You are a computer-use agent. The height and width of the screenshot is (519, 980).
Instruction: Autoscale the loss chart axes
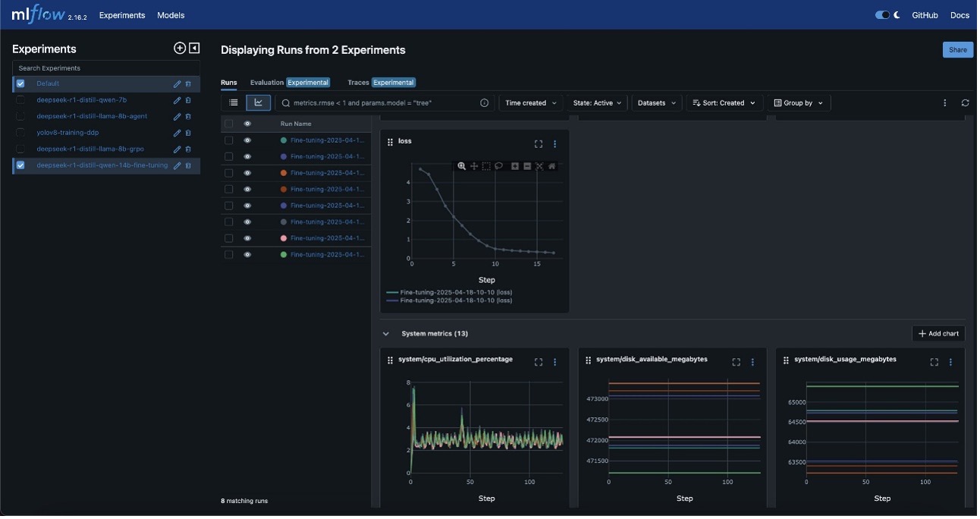tap(539, 166)
